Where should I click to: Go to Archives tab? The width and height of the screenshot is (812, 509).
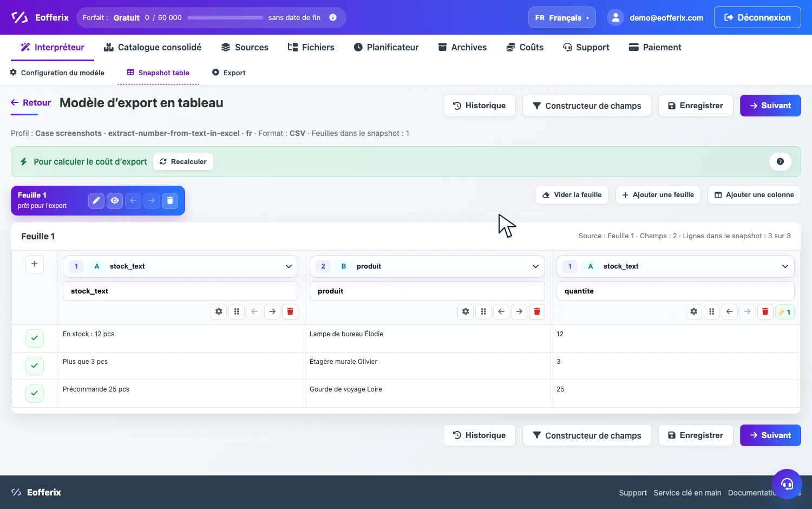[462, 47]
